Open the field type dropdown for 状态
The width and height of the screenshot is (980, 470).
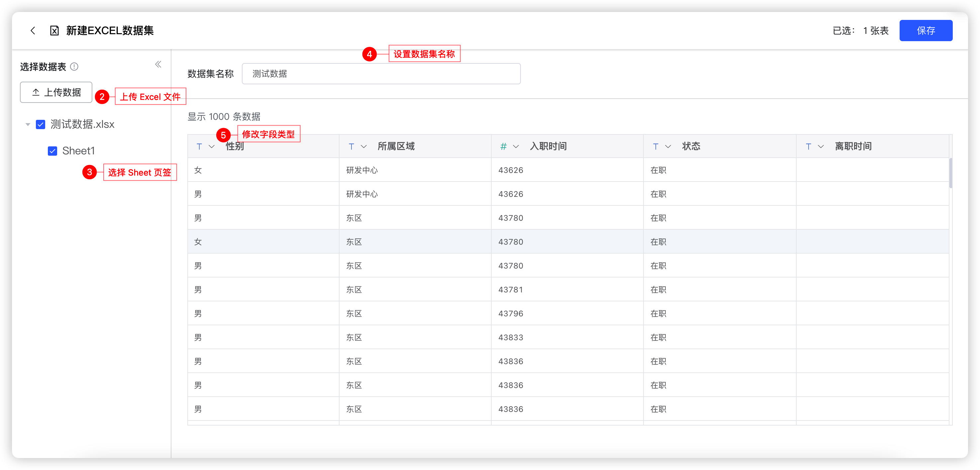668,146
